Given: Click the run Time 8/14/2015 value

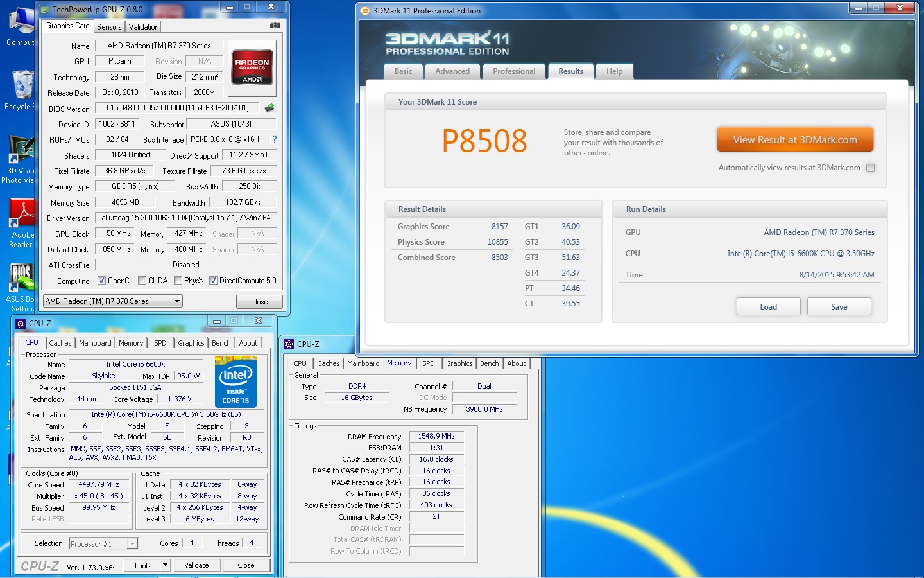Looking at the screenshot, I should pos(837,274).
